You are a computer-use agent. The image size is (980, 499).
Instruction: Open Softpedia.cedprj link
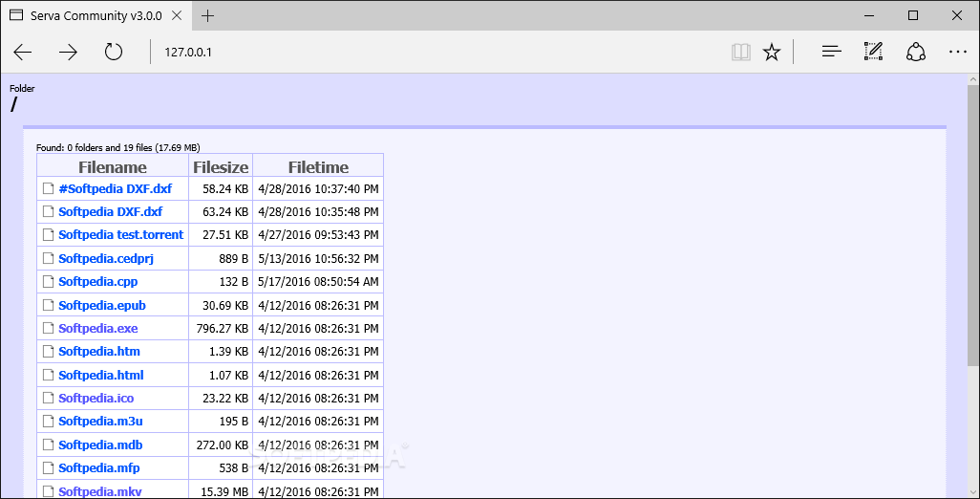coord(106,259)
